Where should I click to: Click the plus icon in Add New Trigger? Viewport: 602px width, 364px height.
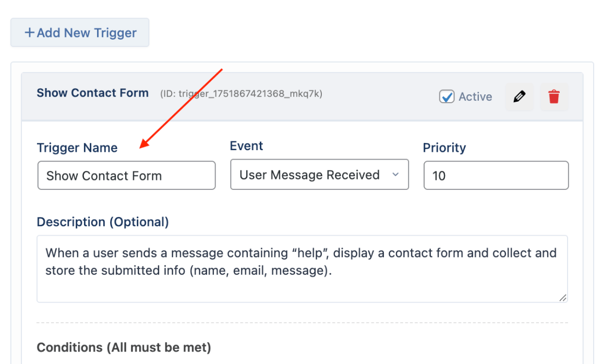(x=29, y=33)
